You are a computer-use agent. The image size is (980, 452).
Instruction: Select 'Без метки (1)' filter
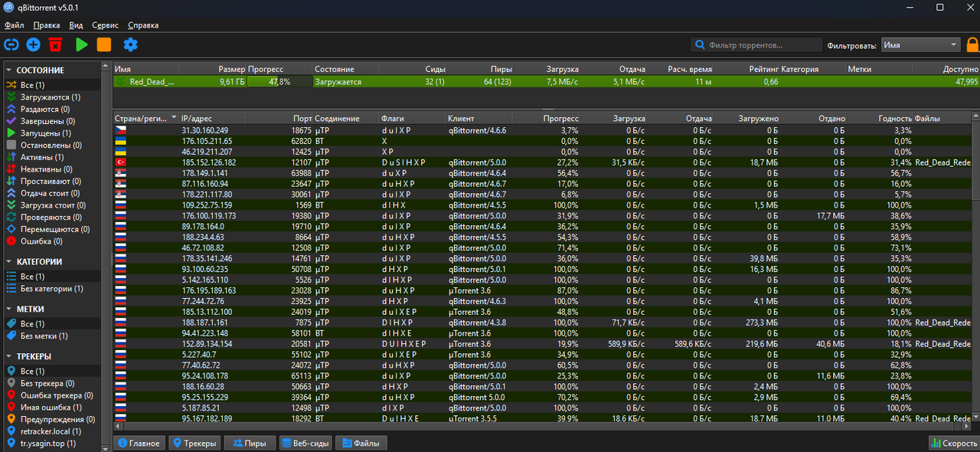point(52,336)
